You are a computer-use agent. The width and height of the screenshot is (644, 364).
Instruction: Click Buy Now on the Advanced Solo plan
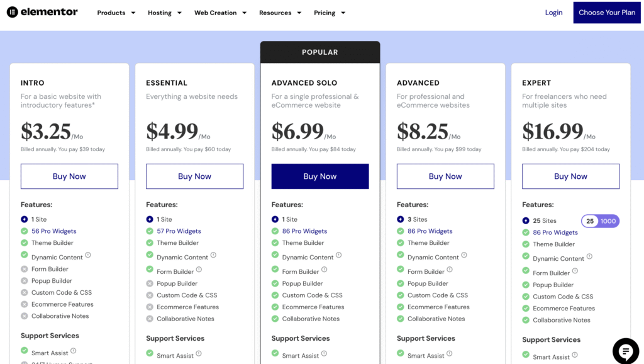pos(319,176)
